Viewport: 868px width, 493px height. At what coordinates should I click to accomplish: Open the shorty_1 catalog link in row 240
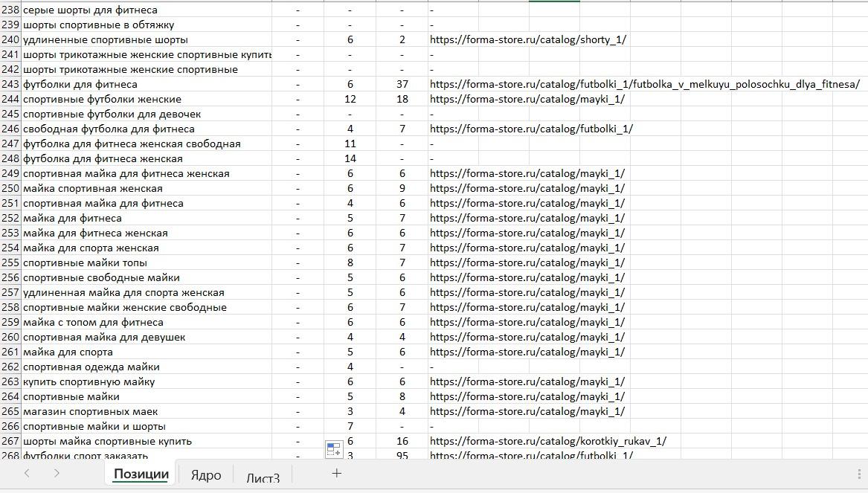pyautogui.click(x=528, y=40)
